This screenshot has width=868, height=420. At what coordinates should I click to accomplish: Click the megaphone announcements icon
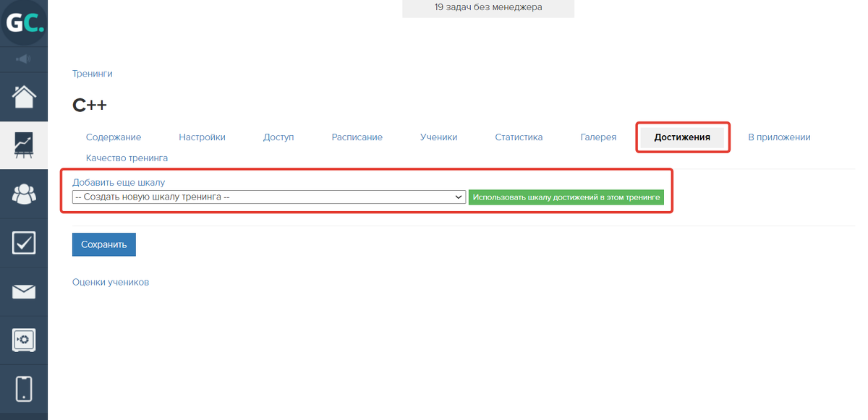click(x=23, y=59)
